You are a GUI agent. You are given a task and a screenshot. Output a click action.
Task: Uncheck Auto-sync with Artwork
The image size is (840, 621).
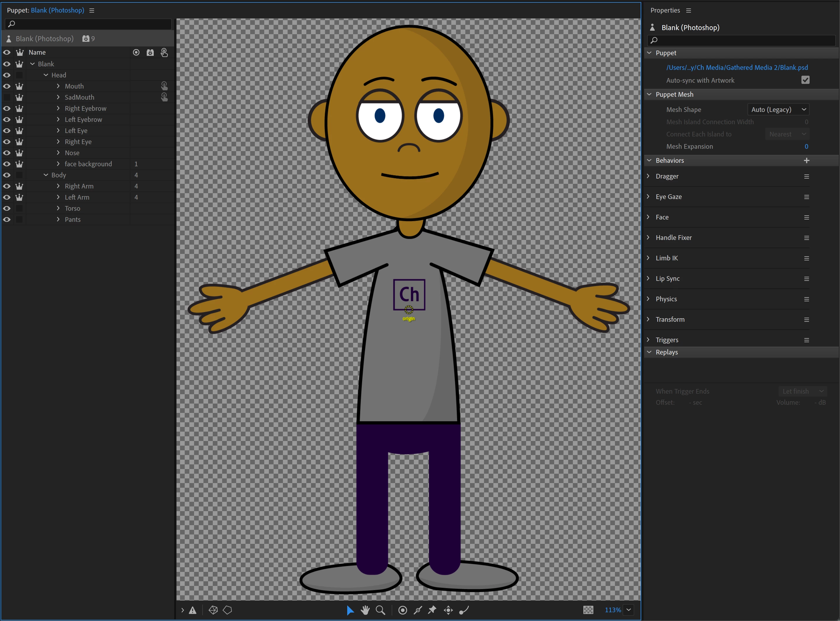click(x=805, y=80)
